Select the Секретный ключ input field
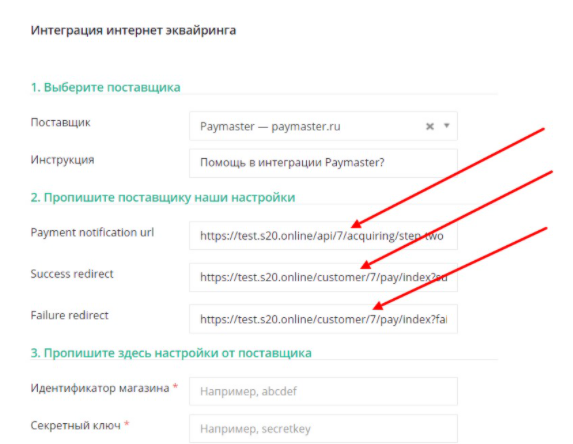Viewport: 573px width, 444px height. (323, 429)
